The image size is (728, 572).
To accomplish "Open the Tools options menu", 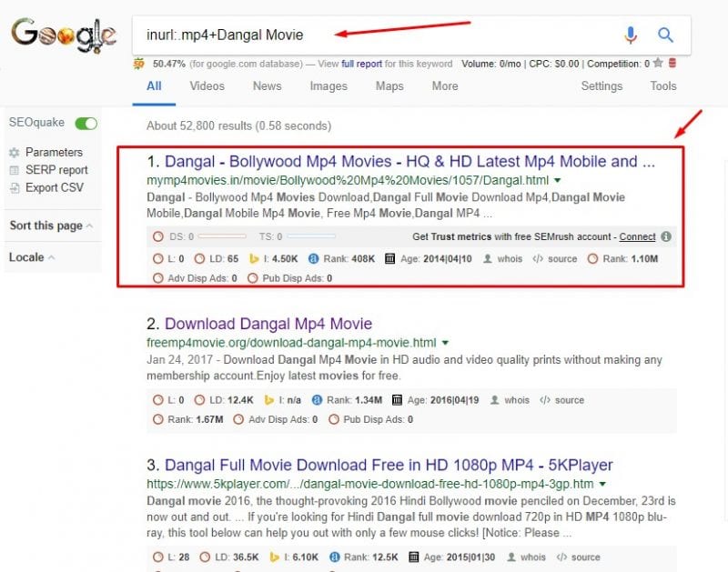I will [x=663, y=85].
